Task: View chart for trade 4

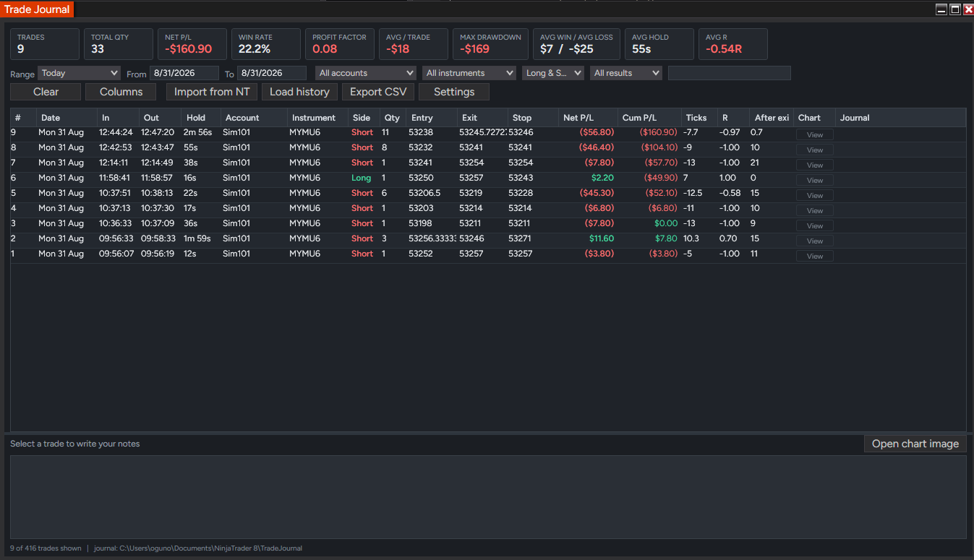Action: pos(815,211)
